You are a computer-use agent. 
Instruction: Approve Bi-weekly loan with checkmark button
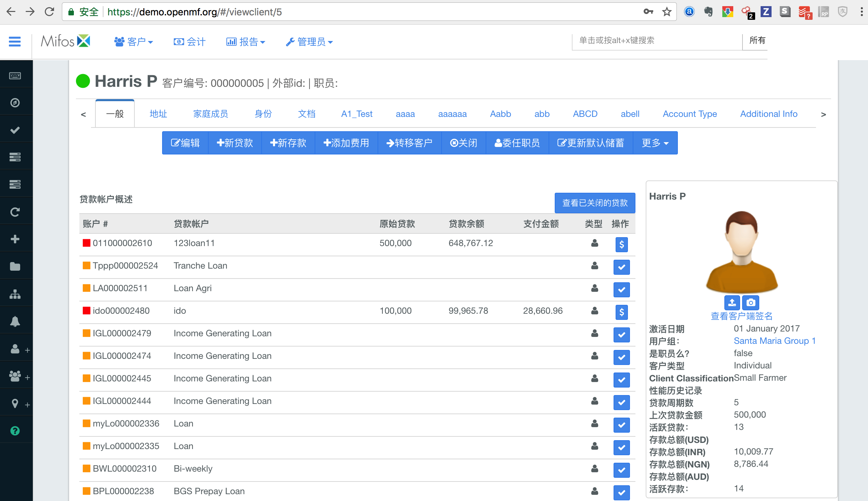pyautogui.click(x=621, y=470)
